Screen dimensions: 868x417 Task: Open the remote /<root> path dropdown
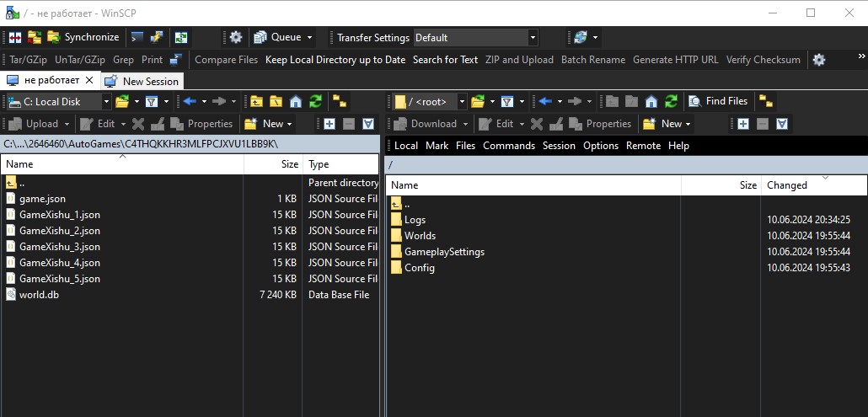coord(462,101)
